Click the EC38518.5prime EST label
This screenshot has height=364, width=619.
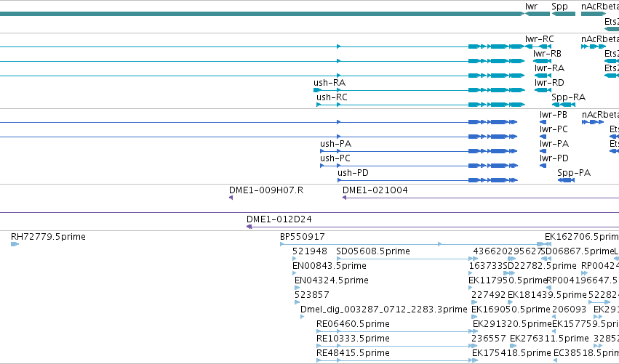[x=586, y=353]
